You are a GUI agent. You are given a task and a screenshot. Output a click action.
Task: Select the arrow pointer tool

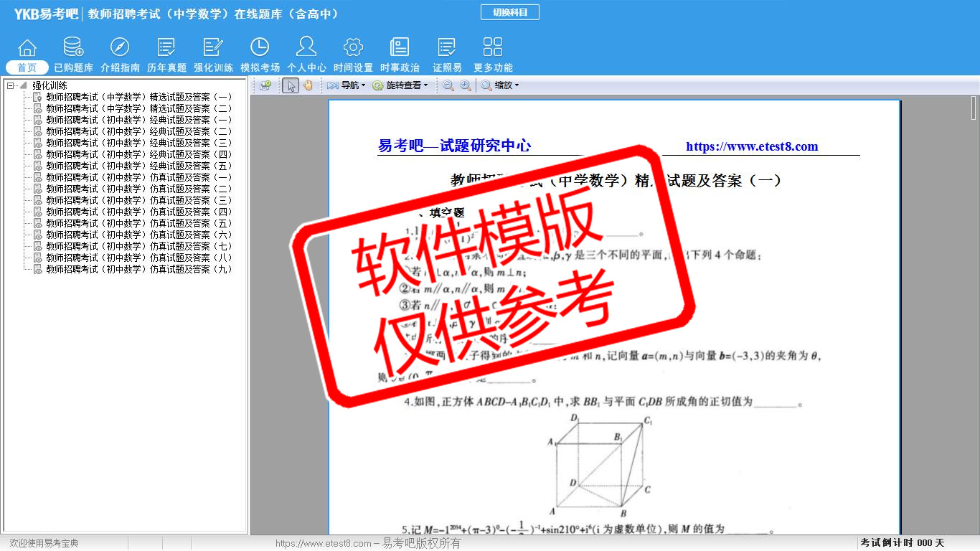click(291, 85)
